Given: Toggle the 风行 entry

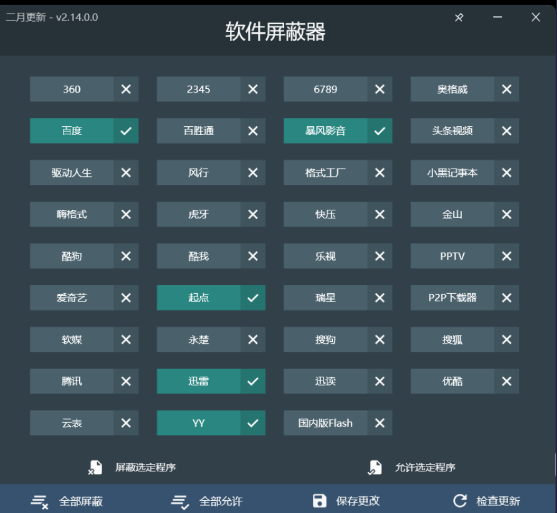Looking at the screenshot, I should (x=211, y=173).
